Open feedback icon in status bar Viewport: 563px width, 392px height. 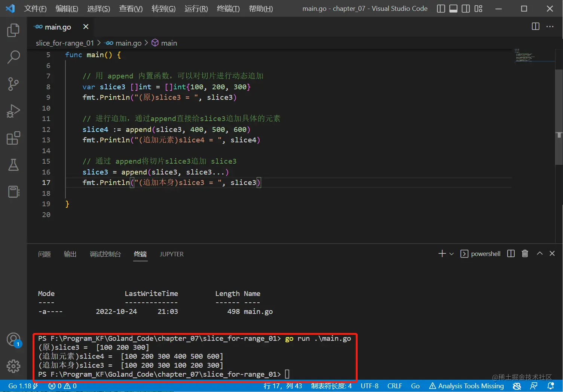[534, 386]
